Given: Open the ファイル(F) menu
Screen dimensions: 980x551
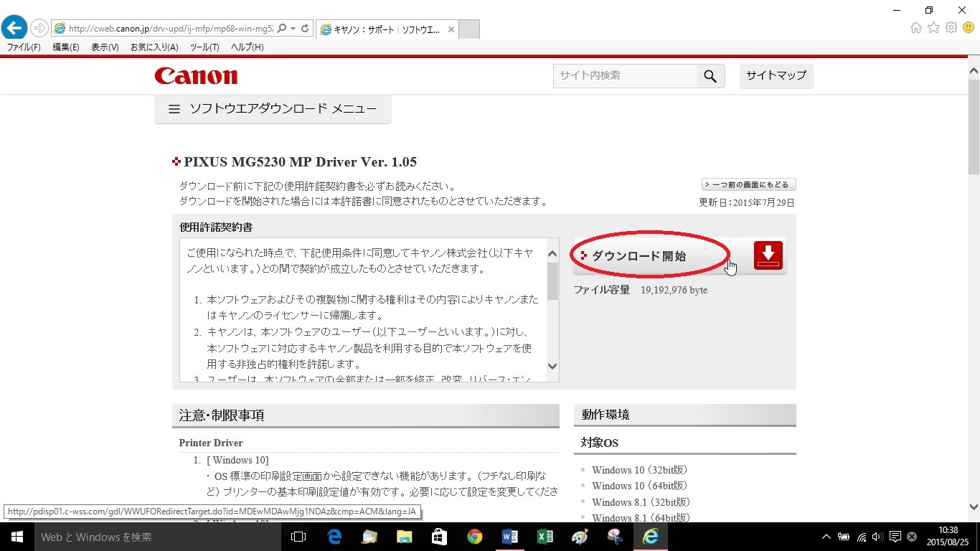Looking at the screenshot, I should coord(24,47).
